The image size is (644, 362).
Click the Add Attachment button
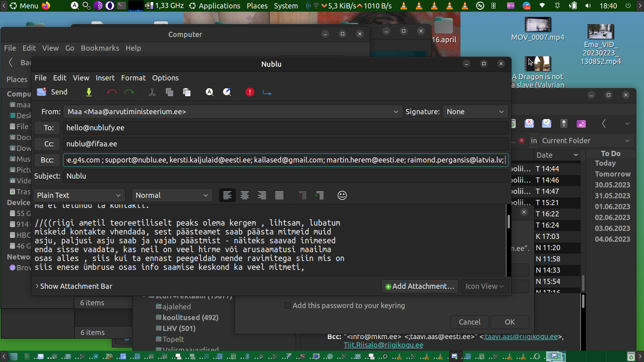(419, 286)
